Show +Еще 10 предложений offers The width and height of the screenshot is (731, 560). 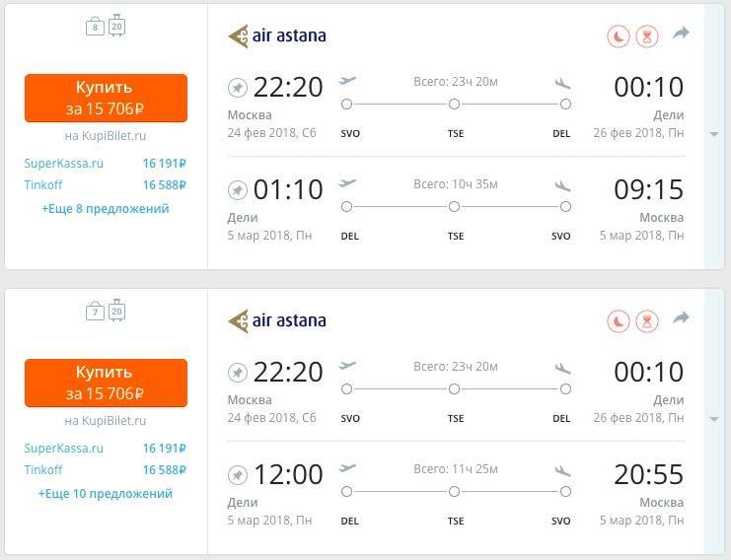point(106,494)
